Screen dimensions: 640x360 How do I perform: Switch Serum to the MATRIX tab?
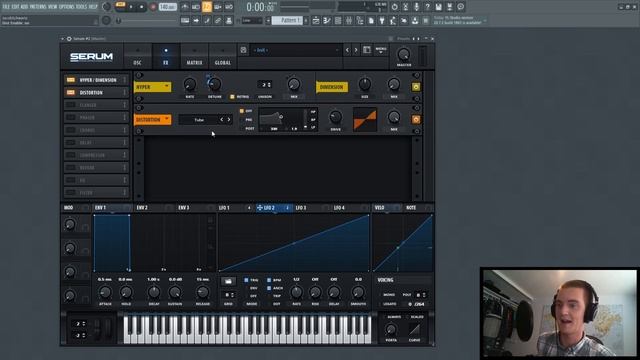[194, 56]
